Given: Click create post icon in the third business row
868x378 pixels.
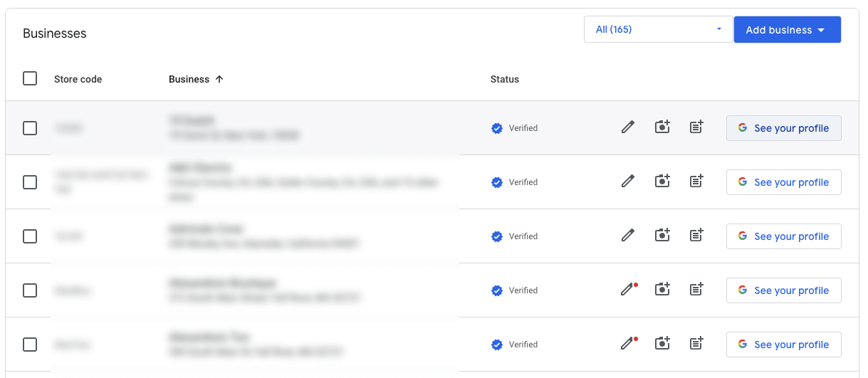Looking at the screenshot, I should point(696,236).
